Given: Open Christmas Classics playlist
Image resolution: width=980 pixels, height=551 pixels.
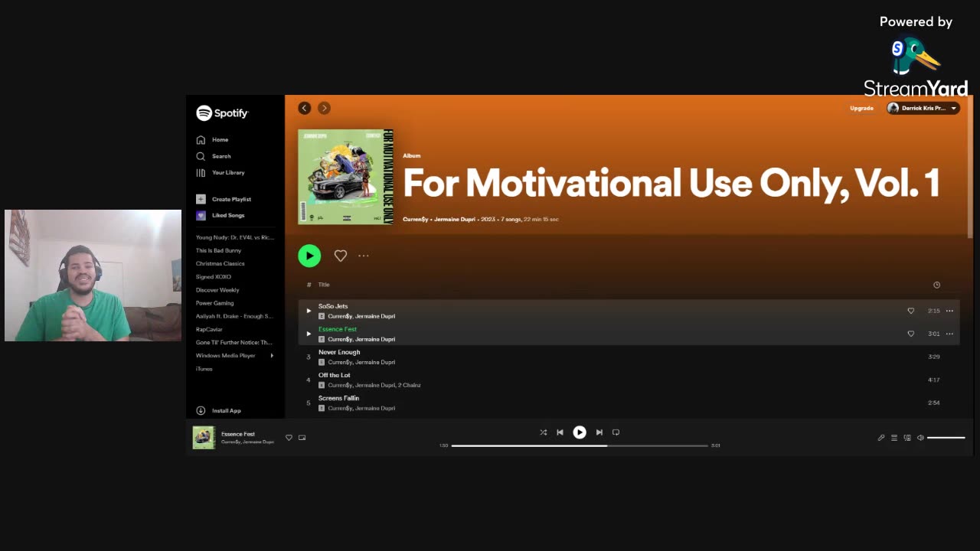Looking at the screenshot, I should tap(220, 263).
